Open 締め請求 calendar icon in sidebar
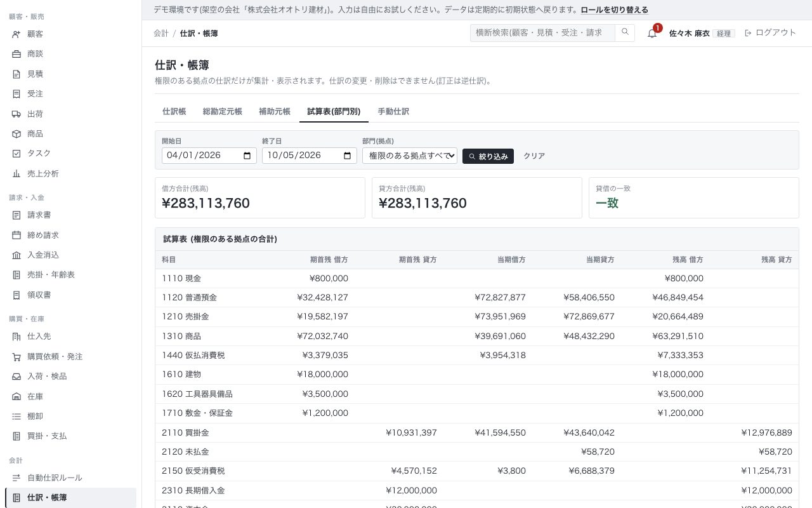 click(16, 235)
